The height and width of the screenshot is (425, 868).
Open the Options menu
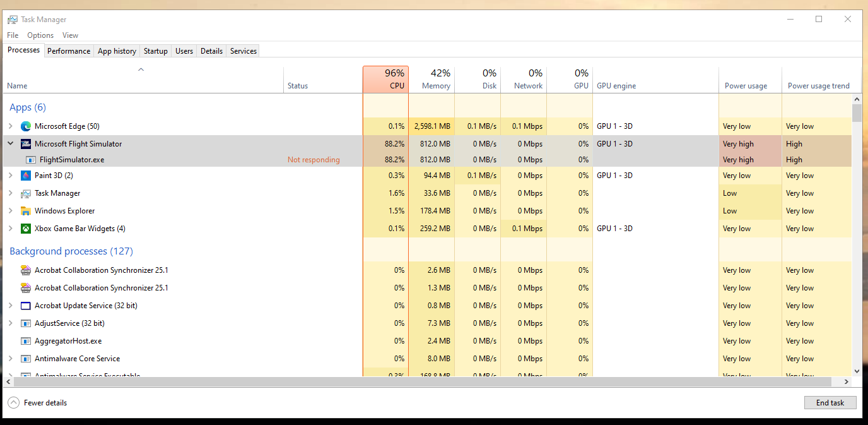(x=40, y=35)
